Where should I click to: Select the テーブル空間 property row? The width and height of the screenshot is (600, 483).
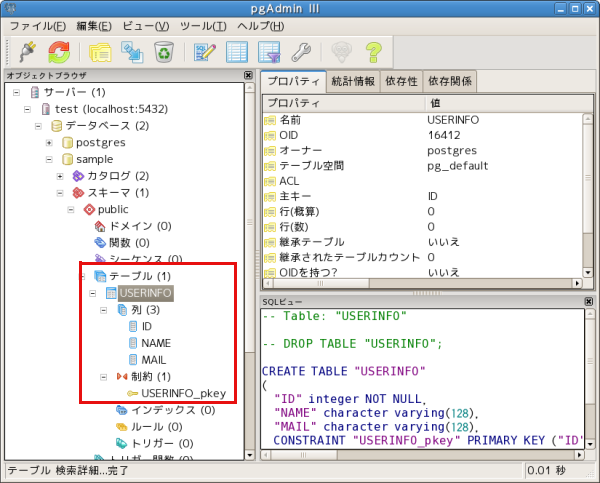pyautogui.click(x=422, y=166)
